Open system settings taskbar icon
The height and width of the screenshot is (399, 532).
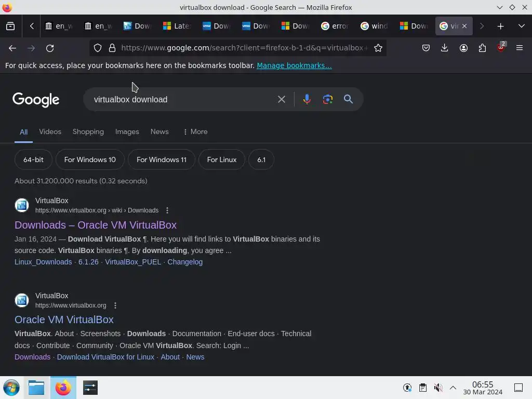point(90,388)
